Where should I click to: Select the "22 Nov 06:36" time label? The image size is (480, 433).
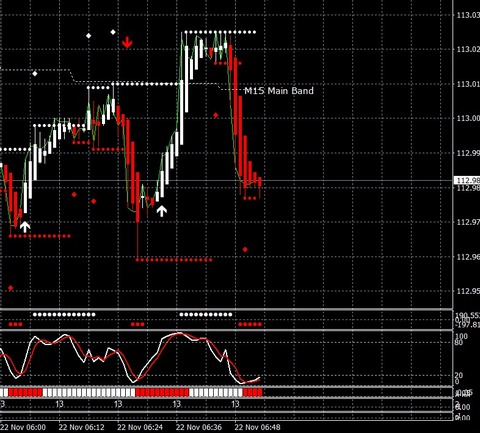(x=199, y=427)
